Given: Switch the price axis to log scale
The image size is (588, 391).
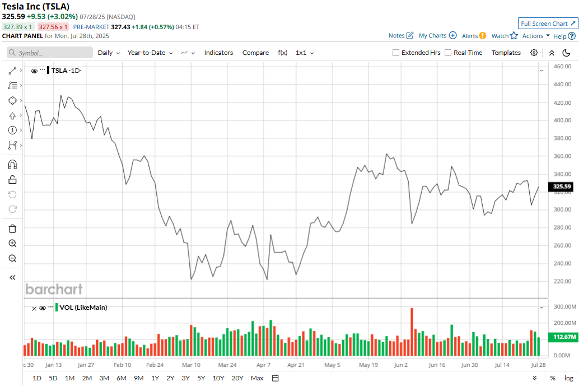Looking at the screenshot, I should 568,378.
